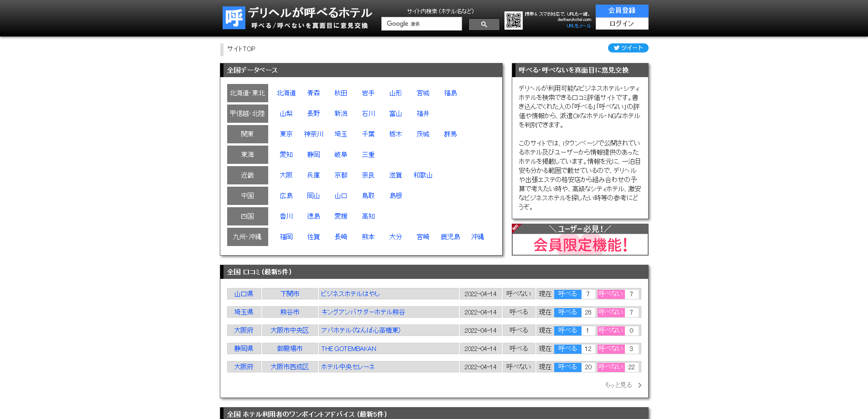Open キングアンバサダーホテル熊谷 link
Screen dimensions: 868x419
pos(363,312)
